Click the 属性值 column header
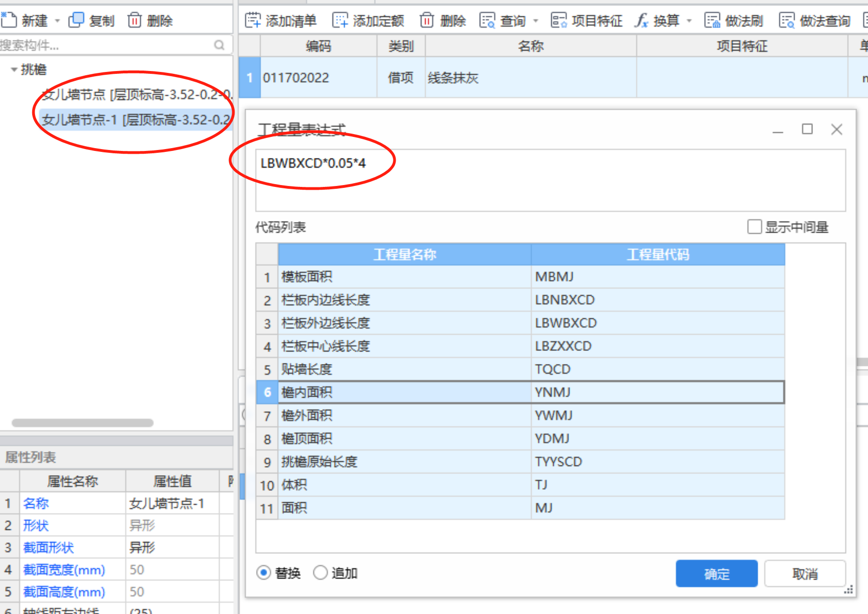868x614 pixels. (172, 481)
